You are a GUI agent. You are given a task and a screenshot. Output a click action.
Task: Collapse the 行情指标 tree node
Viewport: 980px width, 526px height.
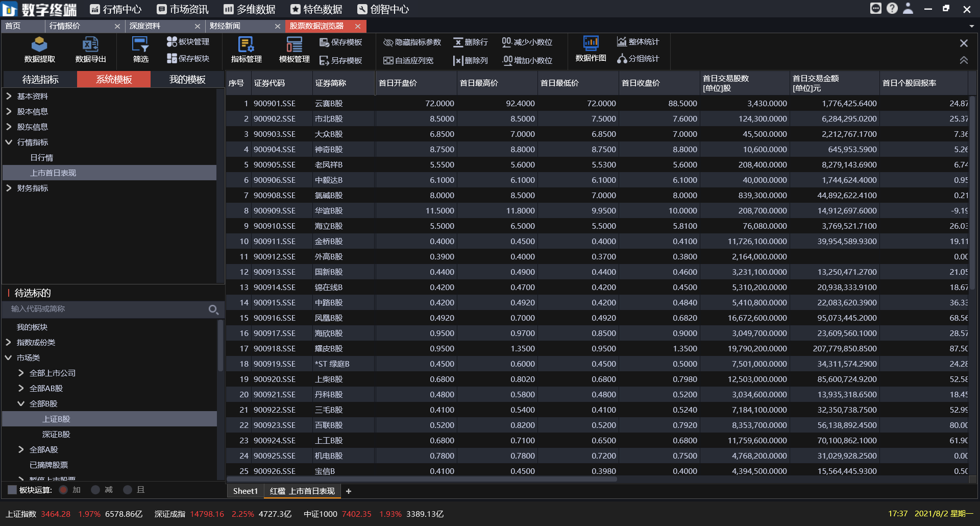coord(8,142)
